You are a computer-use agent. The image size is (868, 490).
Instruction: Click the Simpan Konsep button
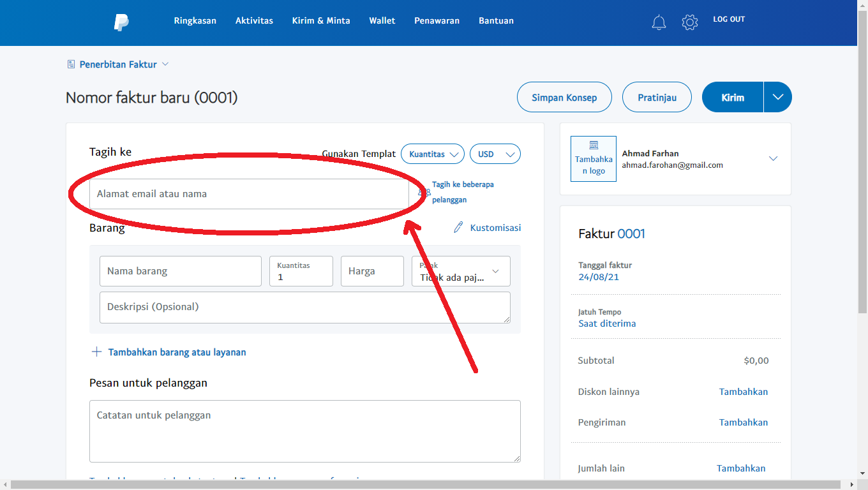[564, 97]
